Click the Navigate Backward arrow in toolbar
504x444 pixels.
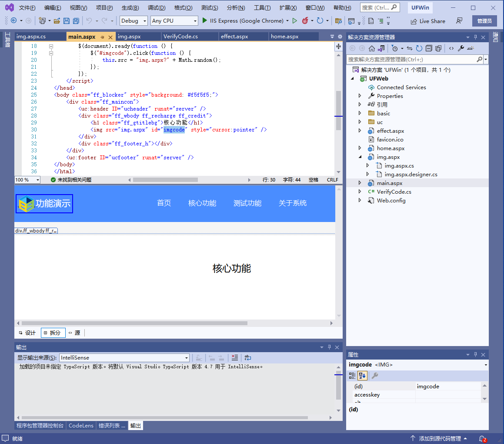[14, 20]
